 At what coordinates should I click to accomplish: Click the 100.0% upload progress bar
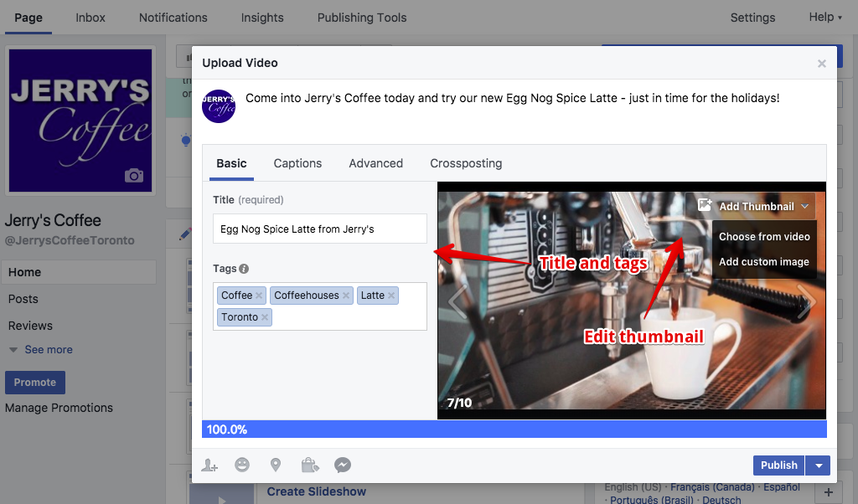(514, 429)
